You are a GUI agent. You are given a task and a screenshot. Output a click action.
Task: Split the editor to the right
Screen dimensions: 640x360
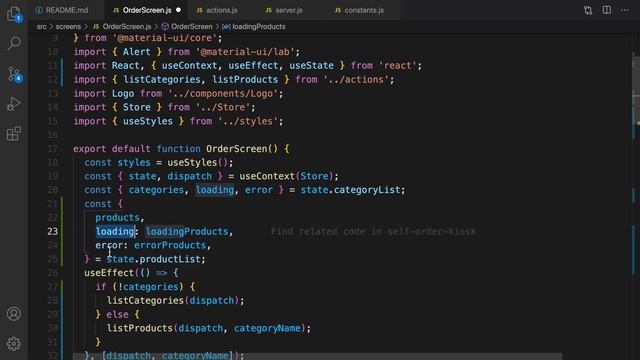607,10
